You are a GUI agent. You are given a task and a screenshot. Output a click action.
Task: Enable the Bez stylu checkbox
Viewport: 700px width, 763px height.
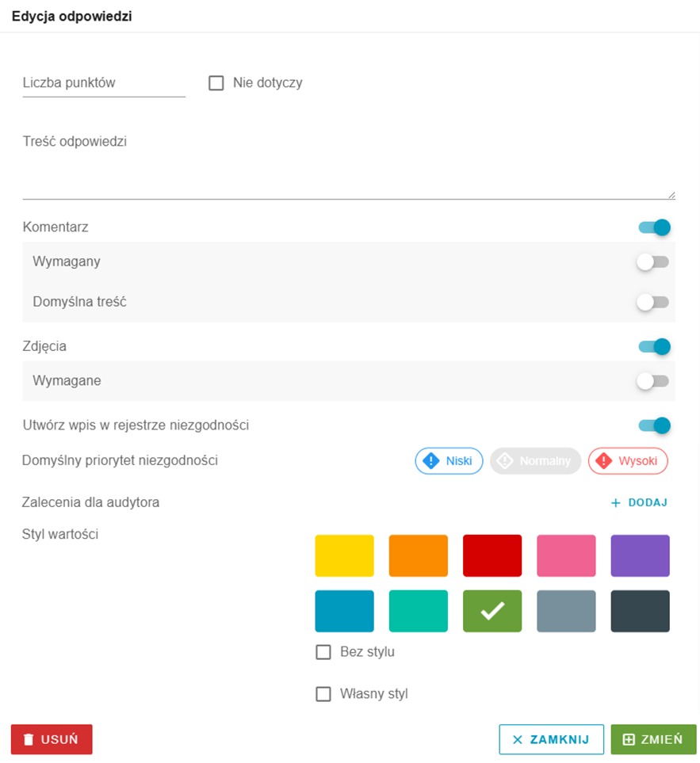coord(323,652)
